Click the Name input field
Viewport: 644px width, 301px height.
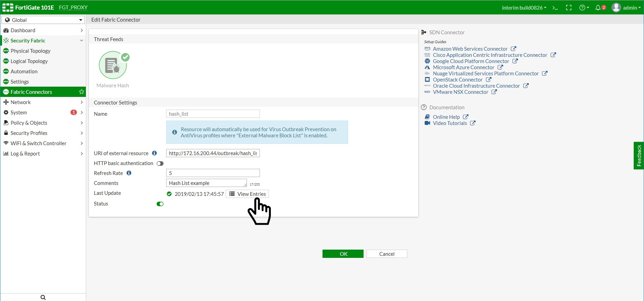pyautogui.click(x=213, y=114)
